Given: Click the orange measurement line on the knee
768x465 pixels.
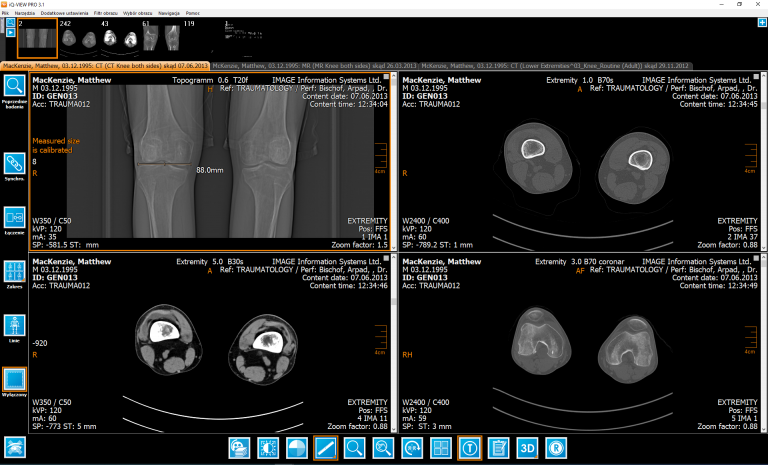Looking at the screenshot, I should pos(164,164).
